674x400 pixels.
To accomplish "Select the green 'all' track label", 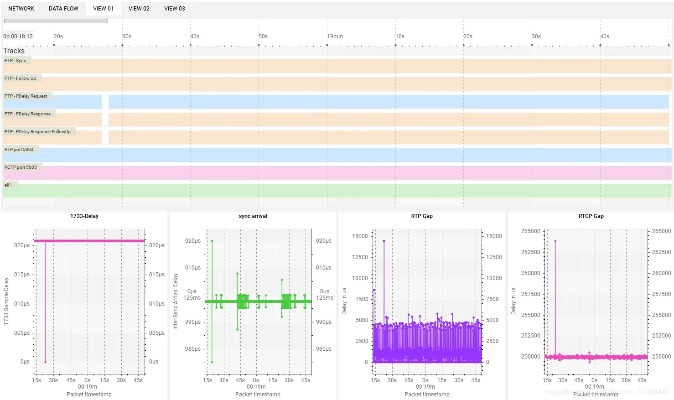I will point(8,185).
